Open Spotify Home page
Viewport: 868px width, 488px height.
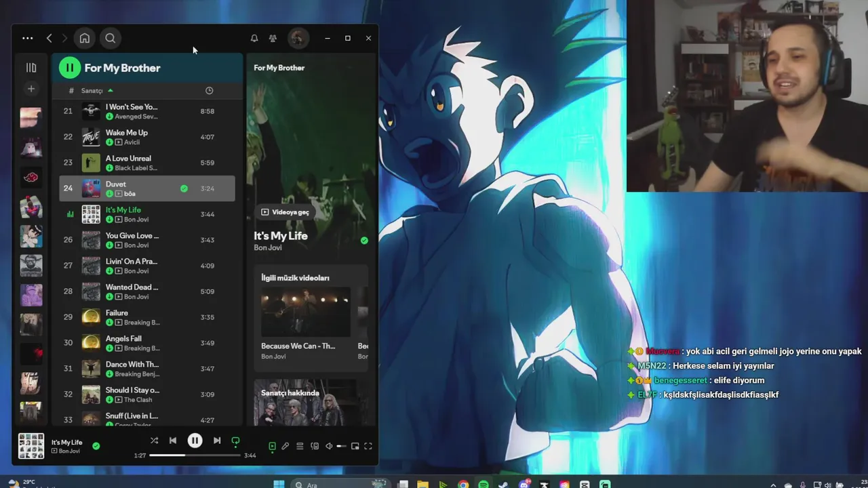(84, 39)
